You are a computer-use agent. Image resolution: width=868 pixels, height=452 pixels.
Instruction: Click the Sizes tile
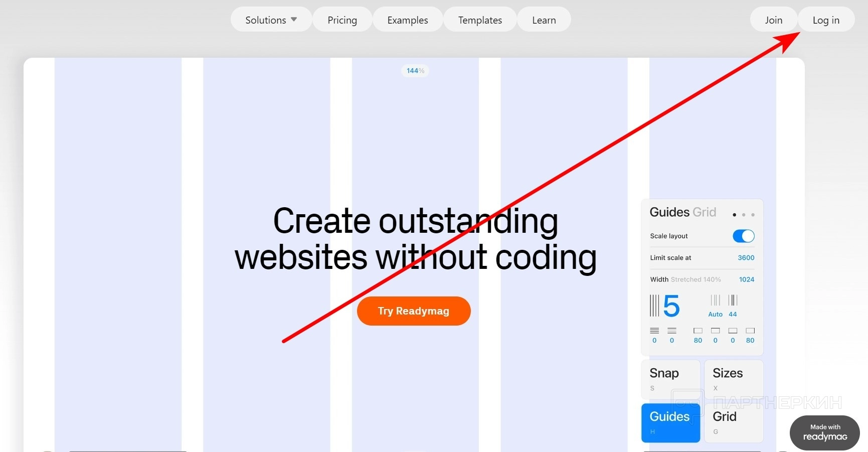tap(734, 379)
